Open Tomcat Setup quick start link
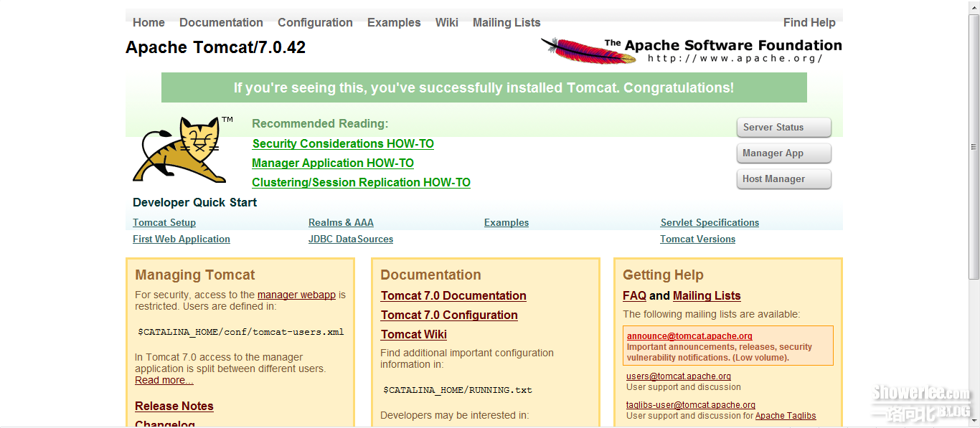 pos(164,222)
